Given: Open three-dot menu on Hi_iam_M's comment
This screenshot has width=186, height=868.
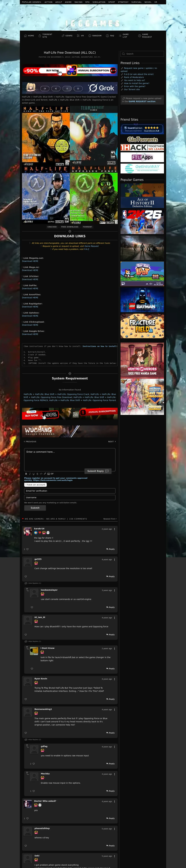Looking at the screenshot, I should 114,618.
